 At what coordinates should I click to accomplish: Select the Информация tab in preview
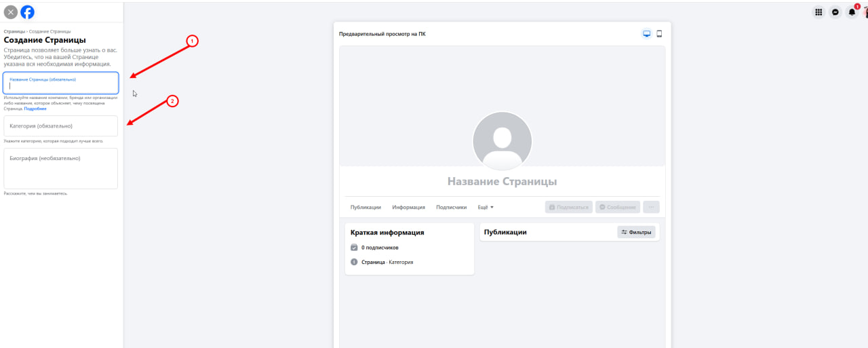pos(408,208)
